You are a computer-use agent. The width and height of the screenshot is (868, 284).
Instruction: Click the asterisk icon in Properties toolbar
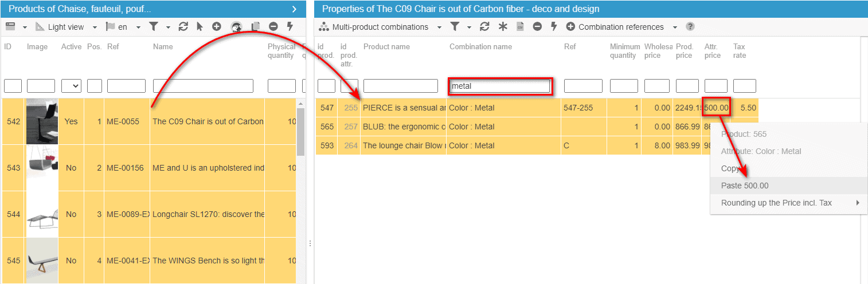pos(503,27)
